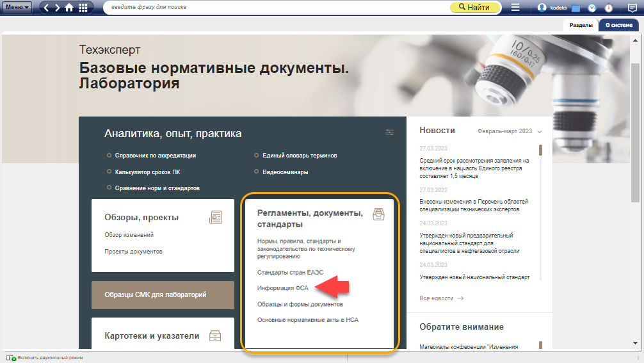Click the main page vertical scrollbar thumb
The image size is (644, 363).
(x=635, y=133)
